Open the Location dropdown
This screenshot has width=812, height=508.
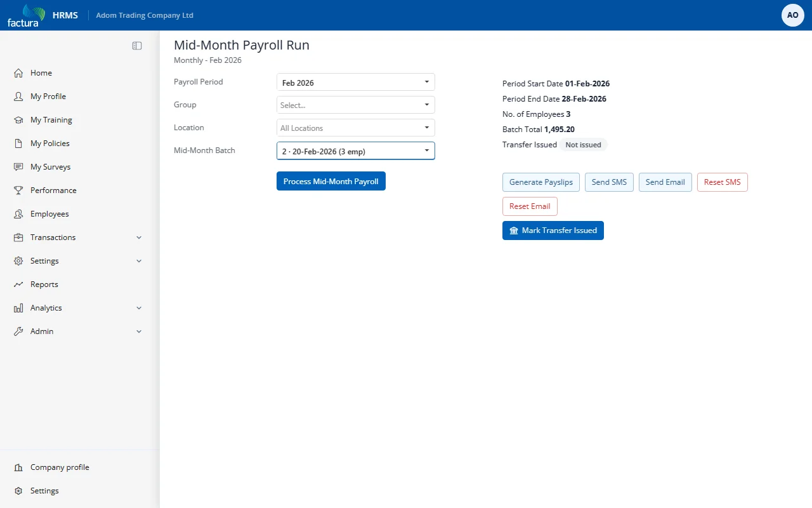(356, 128)
